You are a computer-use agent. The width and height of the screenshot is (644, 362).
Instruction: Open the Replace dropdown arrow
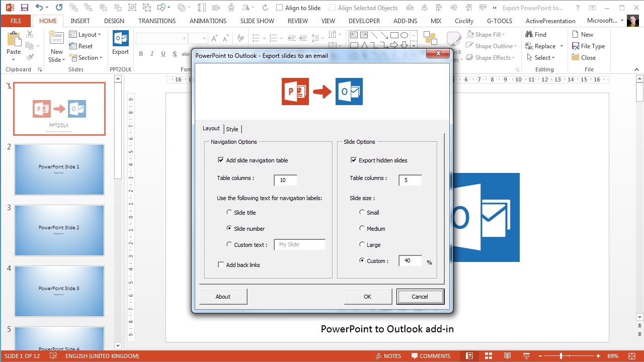point(561,46)
